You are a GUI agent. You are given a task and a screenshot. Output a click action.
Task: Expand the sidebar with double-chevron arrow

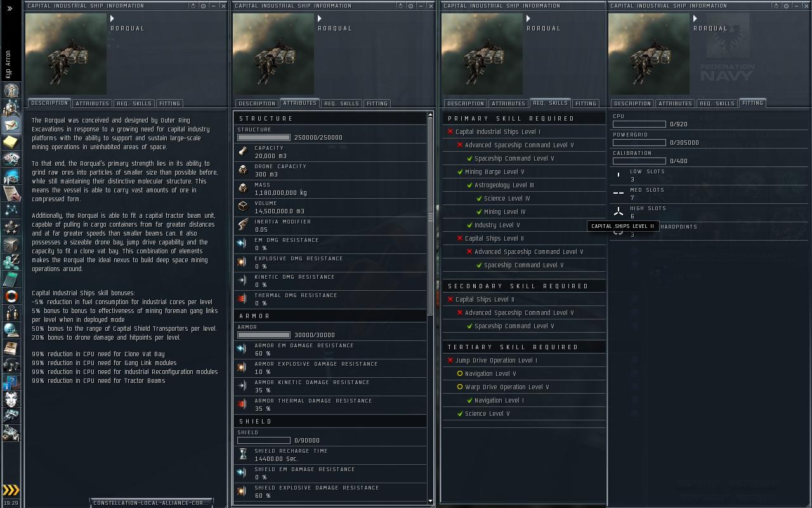(x=10, y=9)
